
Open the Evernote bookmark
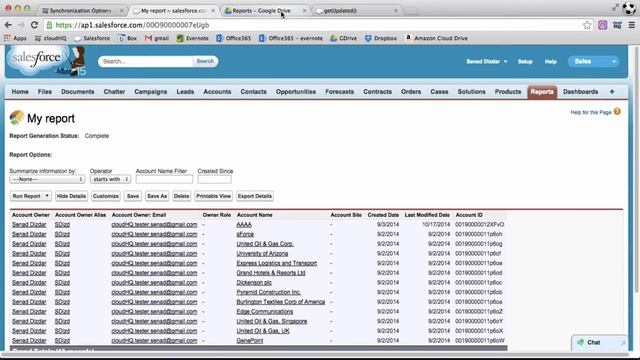192,38
